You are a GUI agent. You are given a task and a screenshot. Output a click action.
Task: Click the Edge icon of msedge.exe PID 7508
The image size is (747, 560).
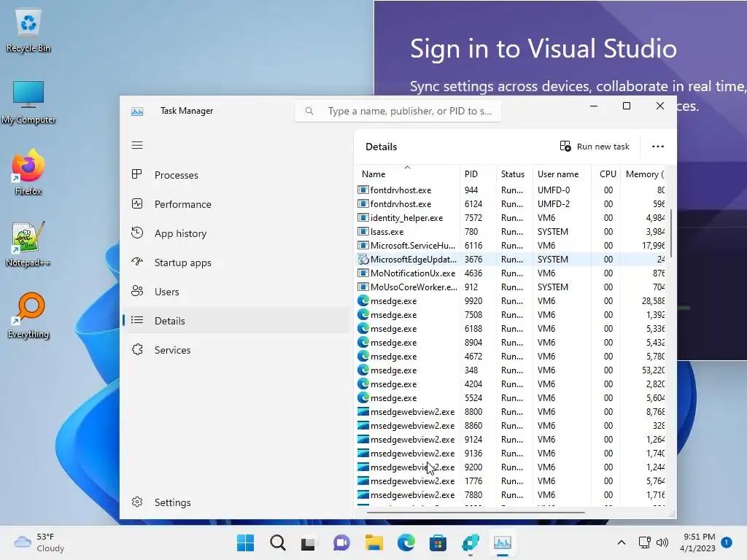[x=363, y=315]
